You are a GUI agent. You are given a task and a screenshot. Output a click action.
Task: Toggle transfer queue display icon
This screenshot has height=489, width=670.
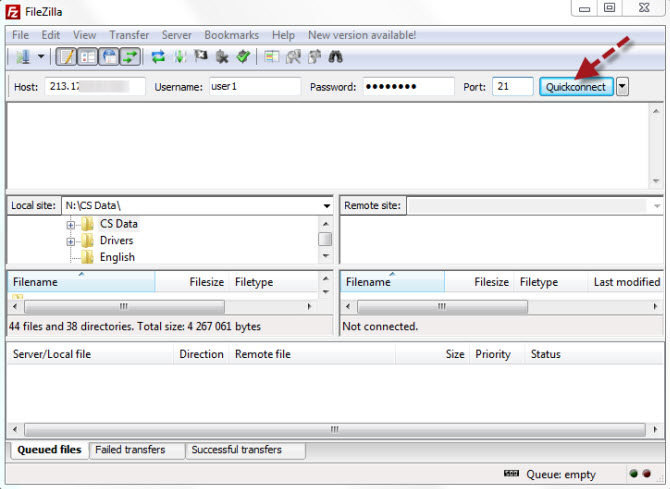pos(130,57)
